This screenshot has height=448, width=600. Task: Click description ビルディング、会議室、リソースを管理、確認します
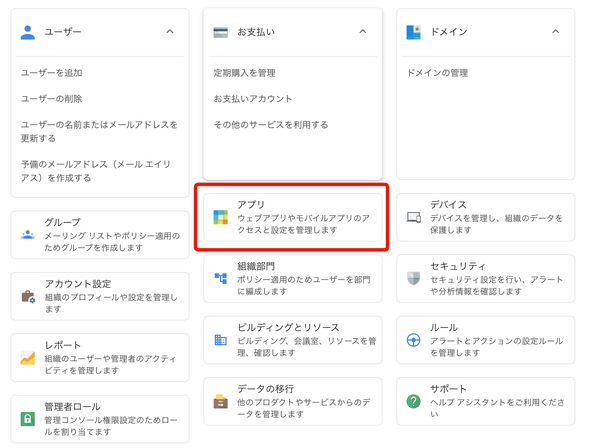tap(307, 347)
